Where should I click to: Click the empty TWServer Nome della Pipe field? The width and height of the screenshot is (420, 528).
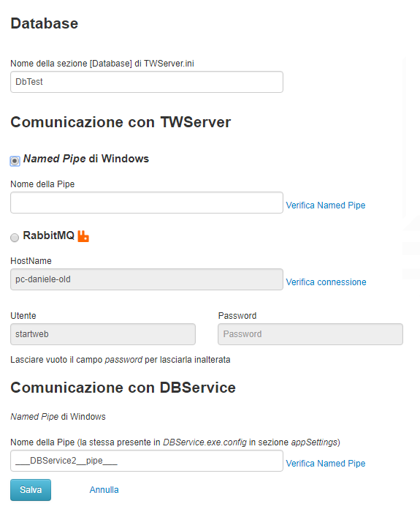click(147, 203)
